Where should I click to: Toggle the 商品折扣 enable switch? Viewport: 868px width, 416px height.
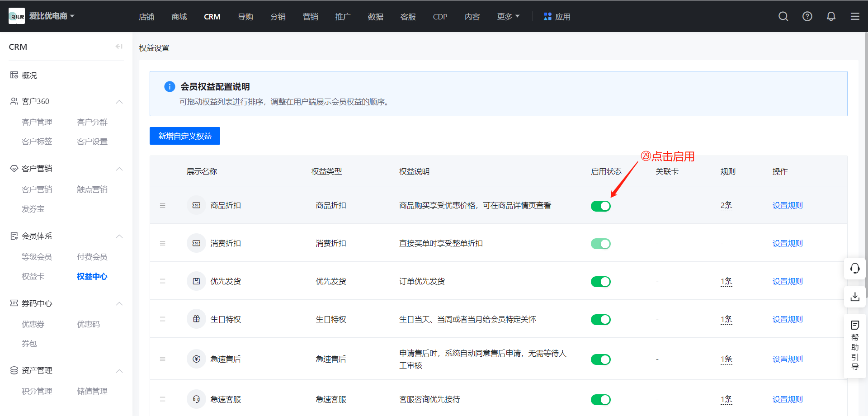(601, 206)
